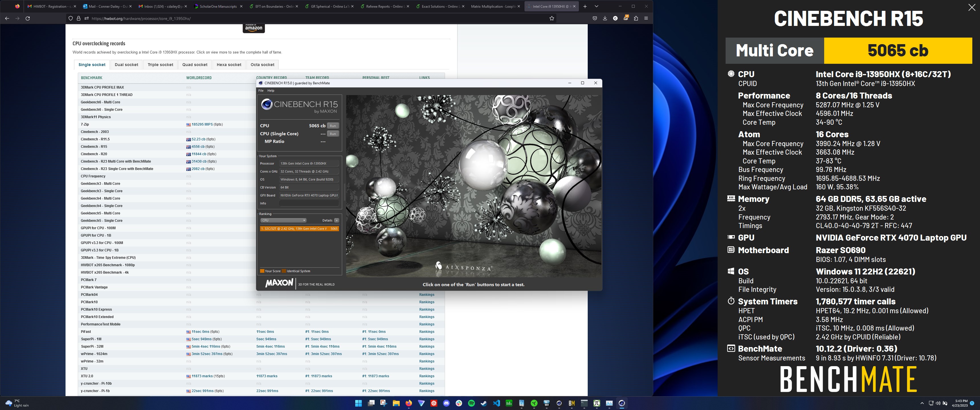Run the Cinebench CPU multi-core test
The height and width of the screenshot is (410, 980).
pos(333,126)
